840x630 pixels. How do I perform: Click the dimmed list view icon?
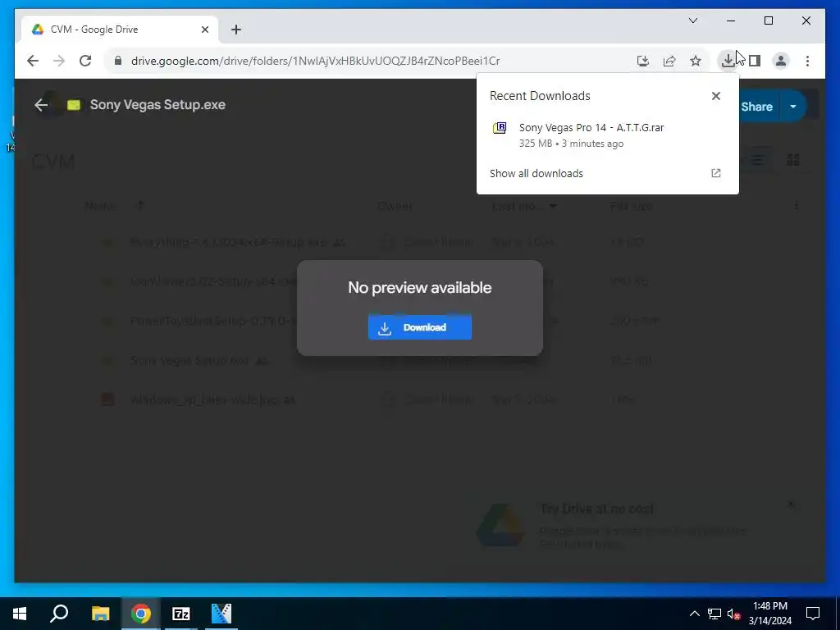pos(756,160)
